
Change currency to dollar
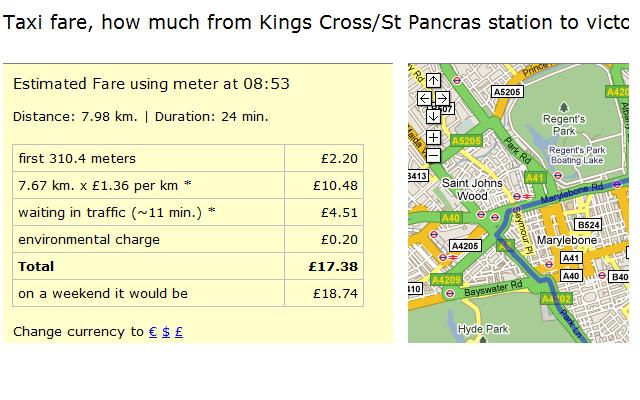click(166, 332)
